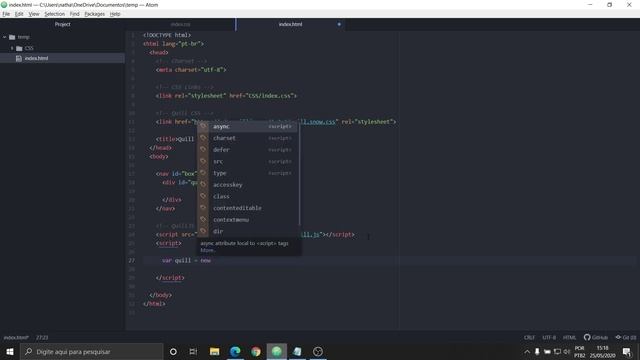Open the Windows Start menu

point(10,351)
